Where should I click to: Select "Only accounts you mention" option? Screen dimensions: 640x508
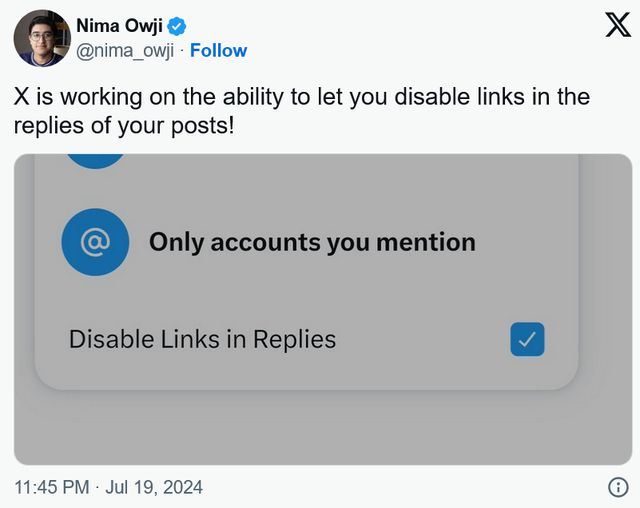312,242
